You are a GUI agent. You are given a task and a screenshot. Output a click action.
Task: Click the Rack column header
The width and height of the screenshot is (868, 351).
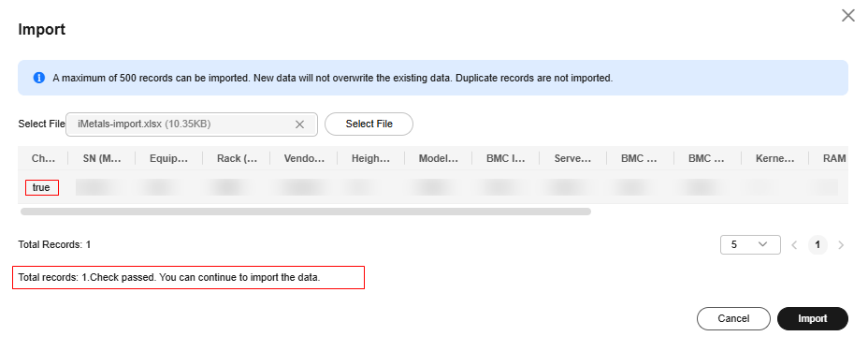click(237, 158)
